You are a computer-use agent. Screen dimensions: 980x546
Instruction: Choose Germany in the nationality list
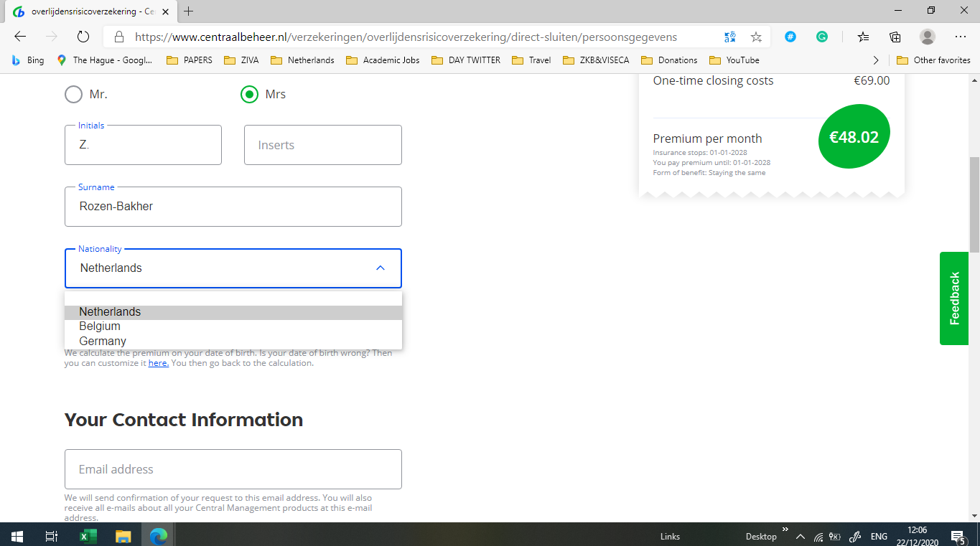233,342
